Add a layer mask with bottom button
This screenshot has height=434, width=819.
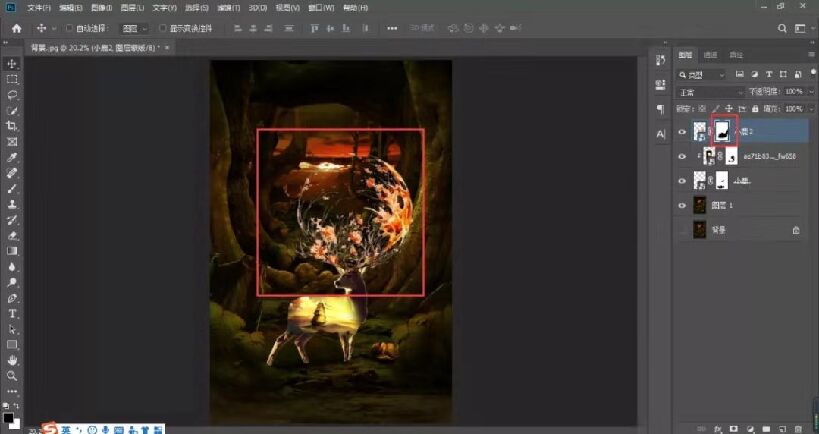[x=734, y=429]
